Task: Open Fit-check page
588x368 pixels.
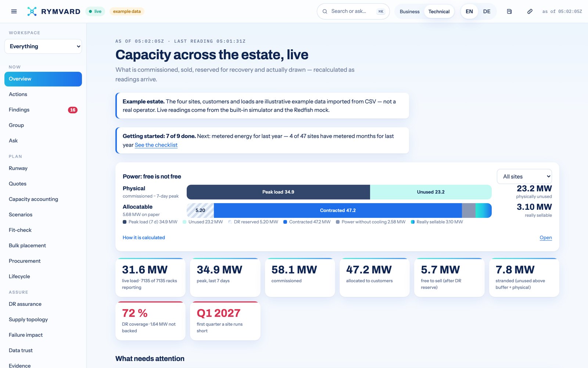Action: click(x=43, y=230)
